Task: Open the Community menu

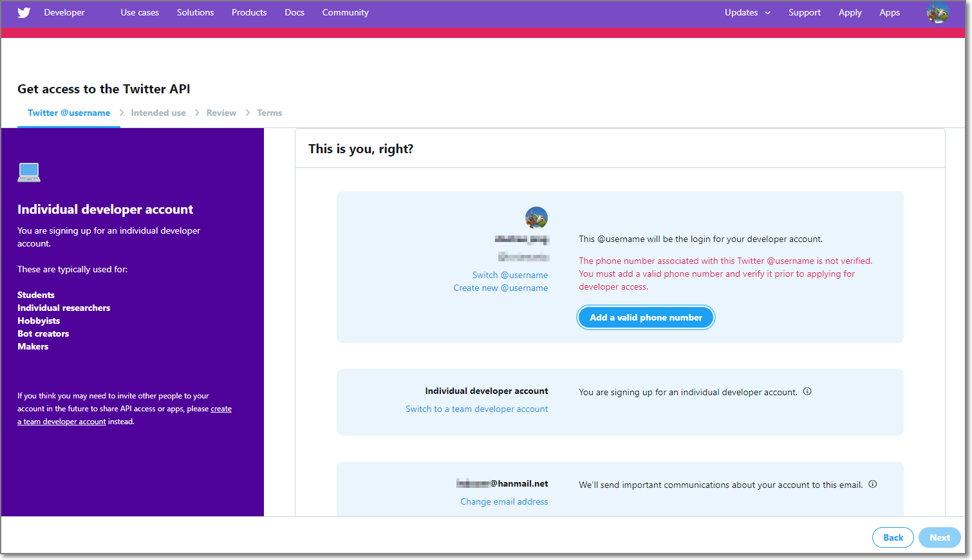Action: [346, 12]
